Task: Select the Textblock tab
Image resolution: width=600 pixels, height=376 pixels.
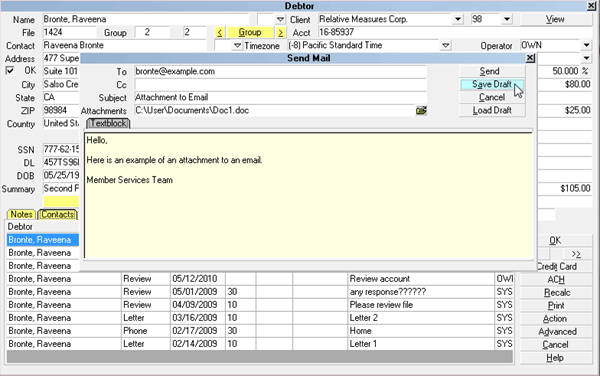Action: coord(108,124)
